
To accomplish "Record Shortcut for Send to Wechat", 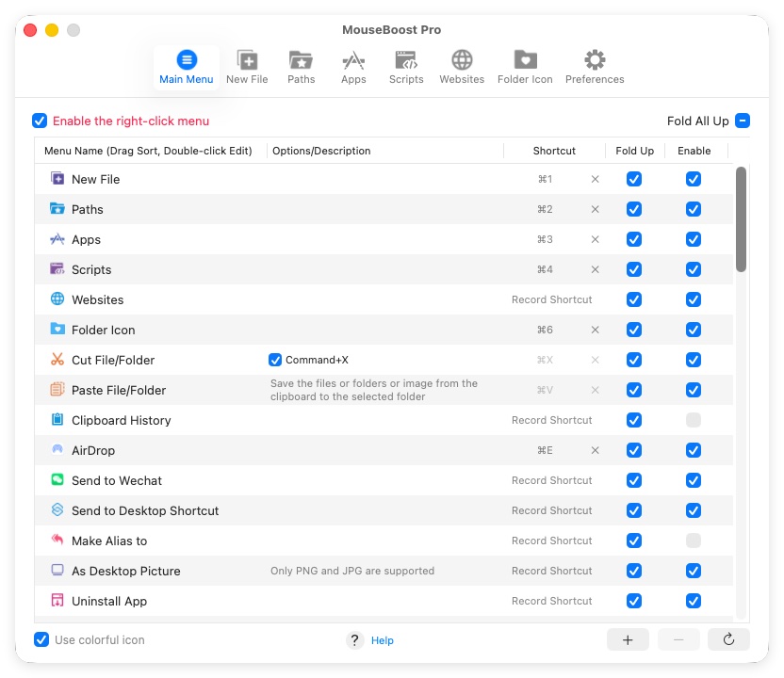I will pyautogui.click(x=551, y=480).
